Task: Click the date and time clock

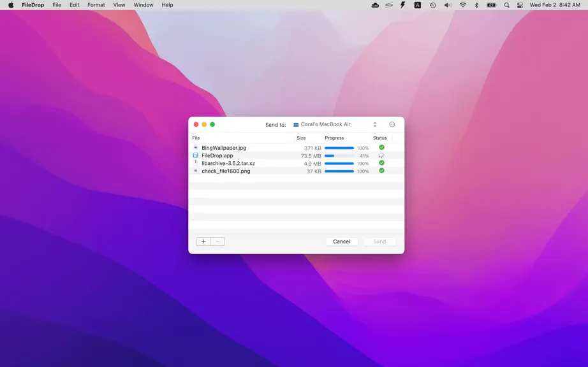Action: (x=555, y=5)
